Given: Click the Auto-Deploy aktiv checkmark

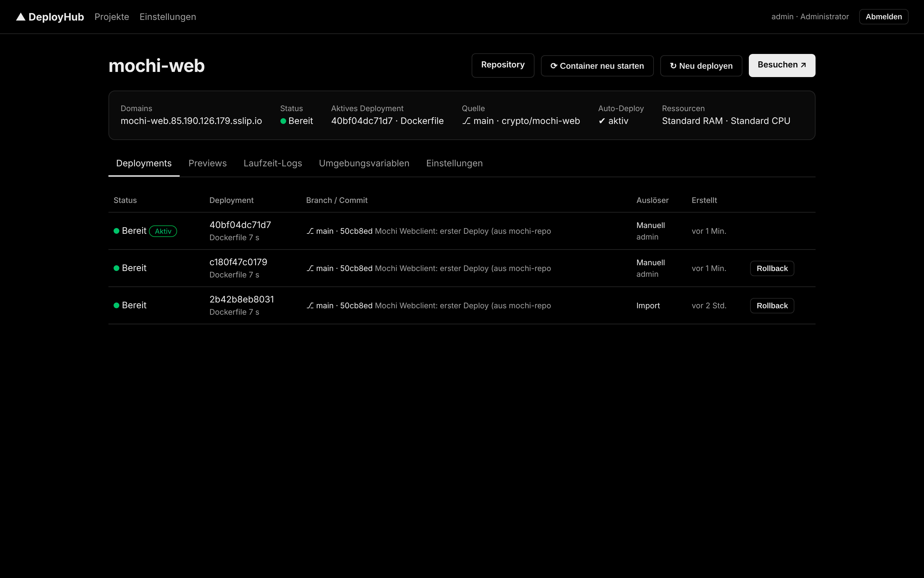Looking at the screenshot, I should pos(602,121).
